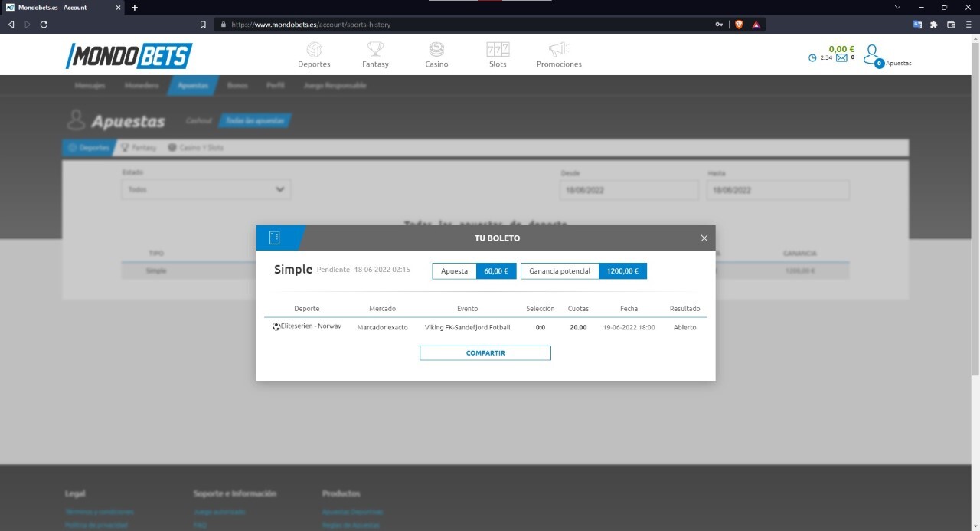The height and width of the screenshot is (531, 980).
Task: Select the Cashout filter
Action: (198, 121)
